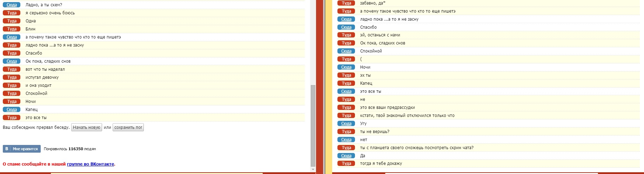Click the likes count '116350'
This screenshot has height=174, width=644.
click(76, 149)
